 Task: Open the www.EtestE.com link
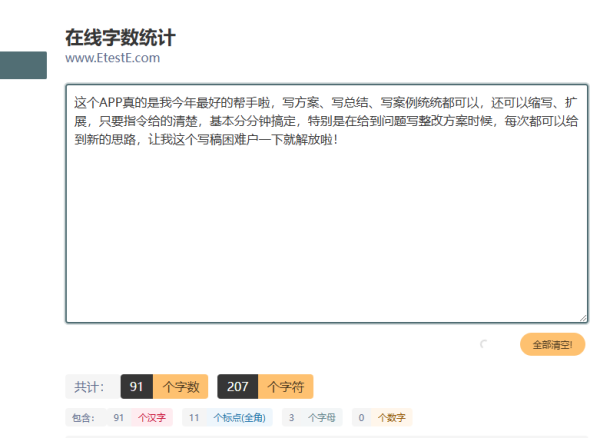click(x=112, y=58)
